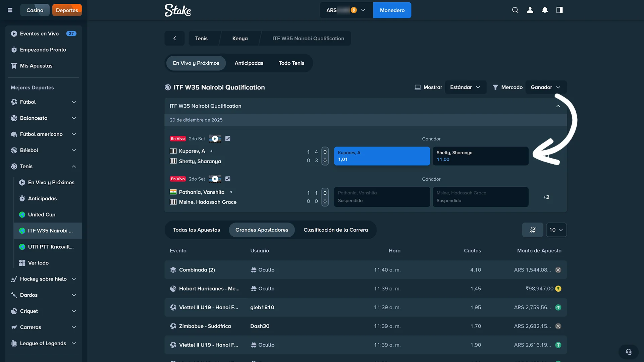Toggle the bet slip panel icon
This screenshot has height=362, width=644.
pos(559,10)
